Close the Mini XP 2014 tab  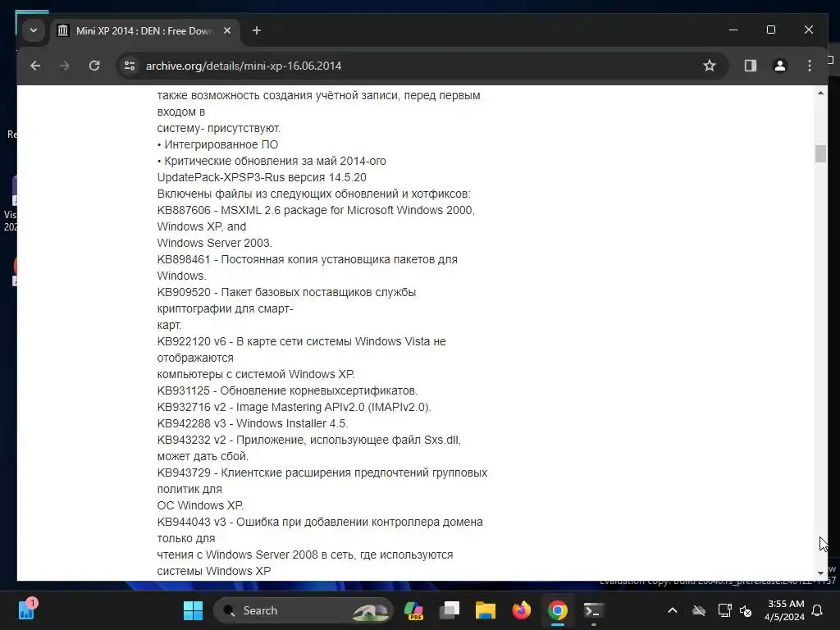click(227, 30)
